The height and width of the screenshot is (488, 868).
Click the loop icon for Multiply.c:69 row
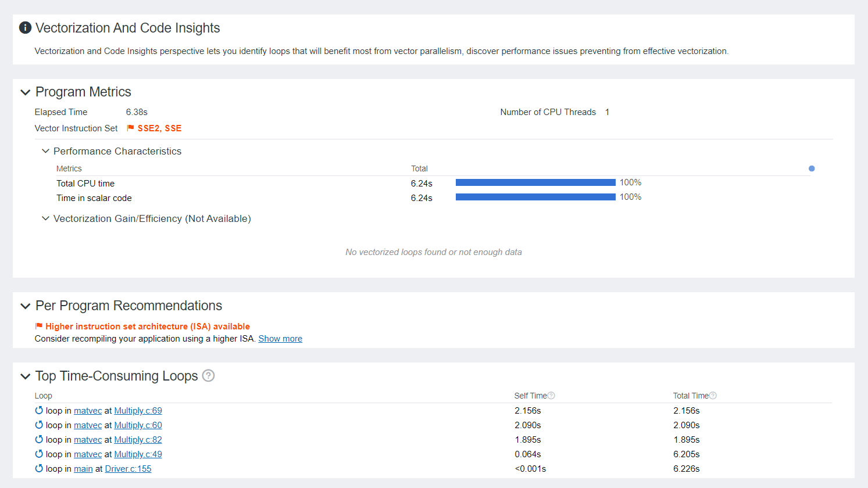coord(39,411)
